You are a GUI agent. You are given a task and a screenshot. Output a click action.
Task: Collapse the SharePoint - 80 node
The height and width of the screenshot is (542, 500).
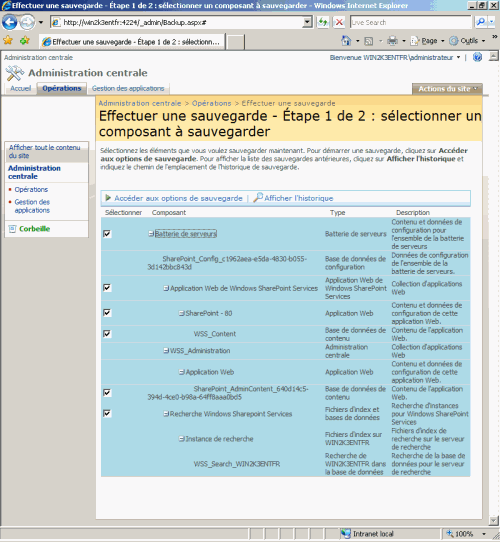182,313
